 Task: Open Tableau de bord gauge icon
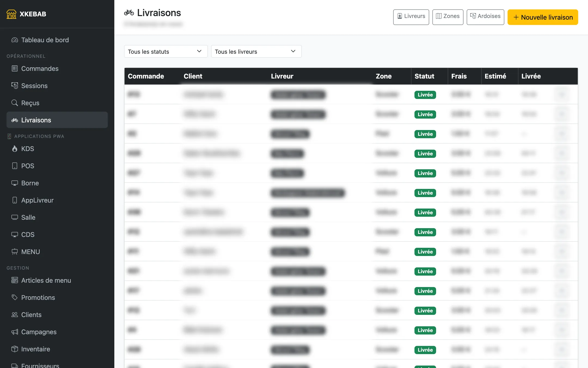15,40
